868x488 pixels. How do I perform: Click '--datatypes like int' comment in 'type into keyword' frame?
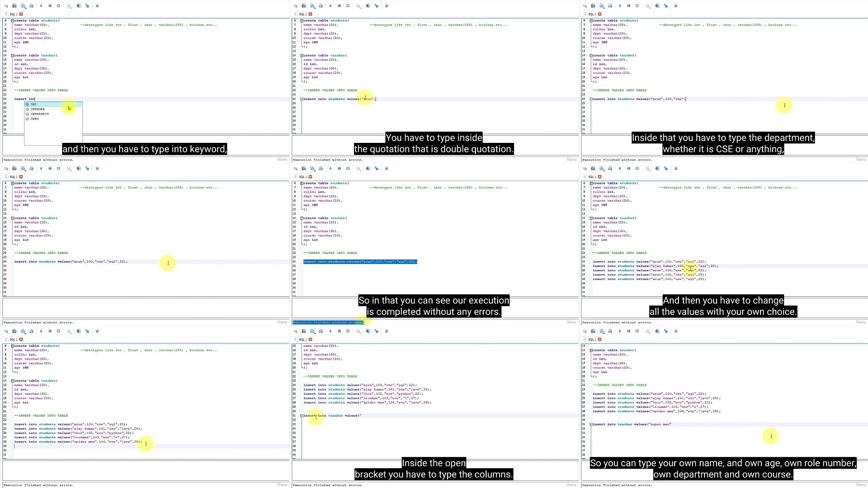tap(149, 25)
